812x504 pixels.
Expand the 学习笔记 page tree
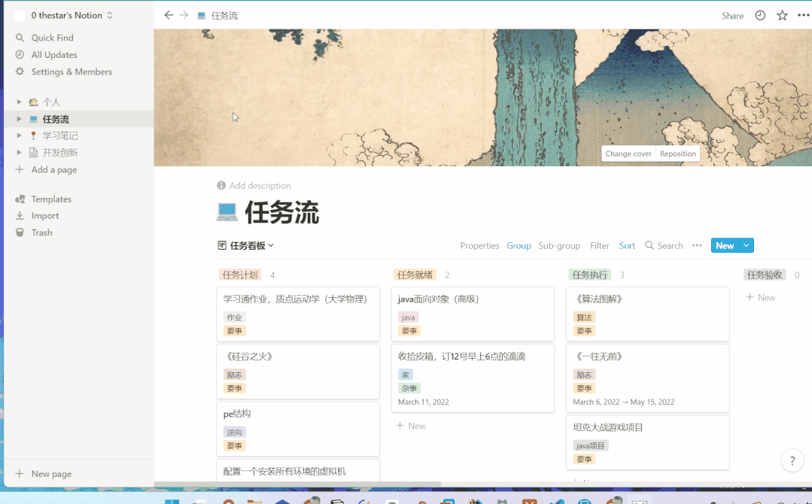click(19, 135)
